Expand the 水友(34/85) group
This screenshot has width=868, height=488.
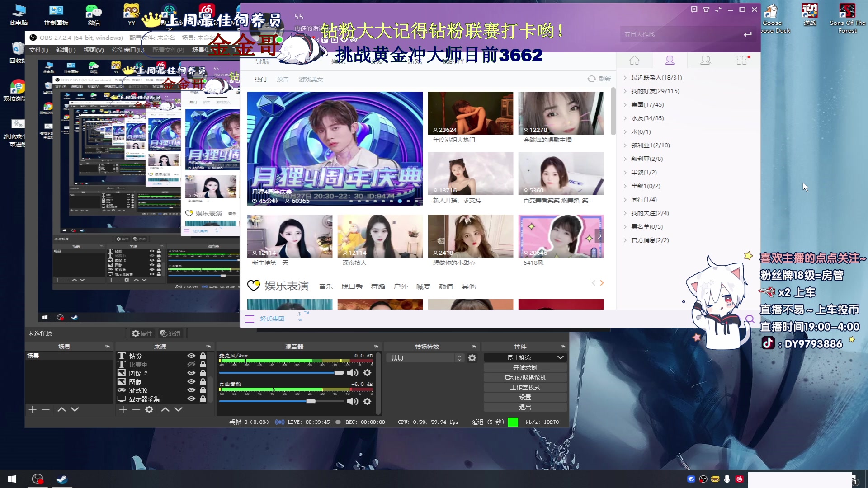click(x=647, y=118)
